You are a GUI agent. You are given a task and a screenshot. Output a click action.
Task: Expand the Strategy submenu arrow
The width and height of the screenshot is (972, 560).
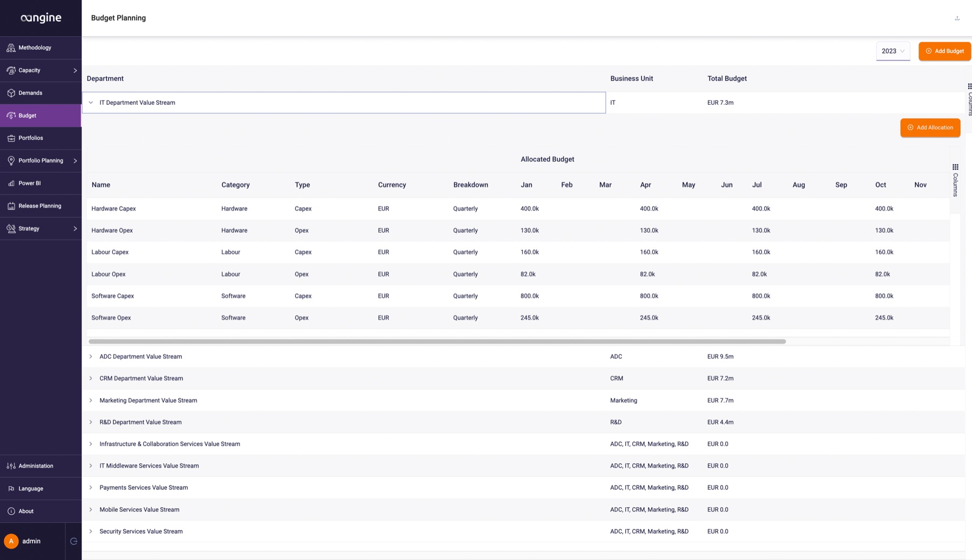point(75,229)
